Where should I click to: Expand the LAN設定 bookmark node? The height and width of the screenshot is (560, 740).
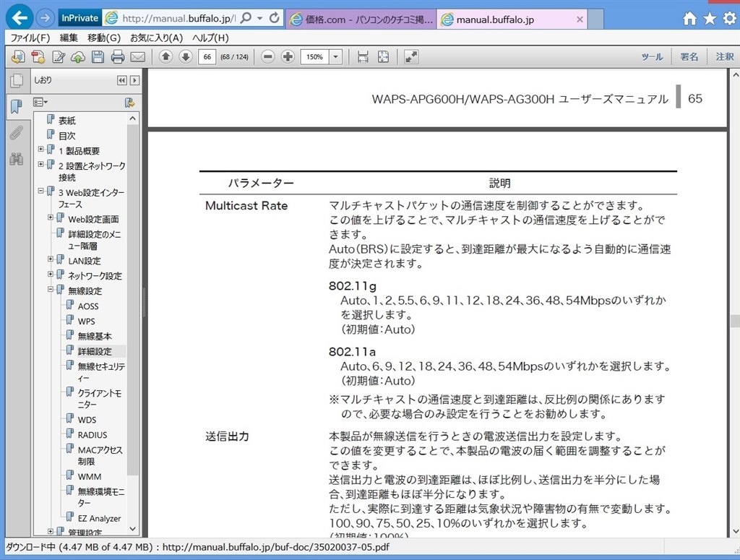[x=51, y=259]
